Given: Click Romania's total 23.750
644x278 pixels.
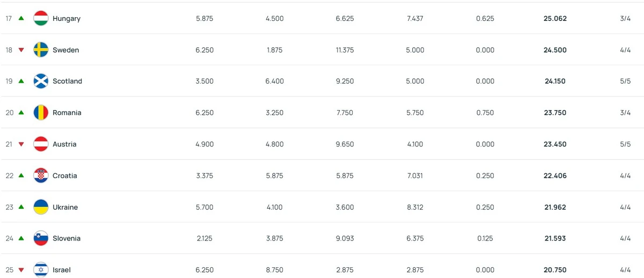Looking at the screenshot, I should tap(555, 113).
